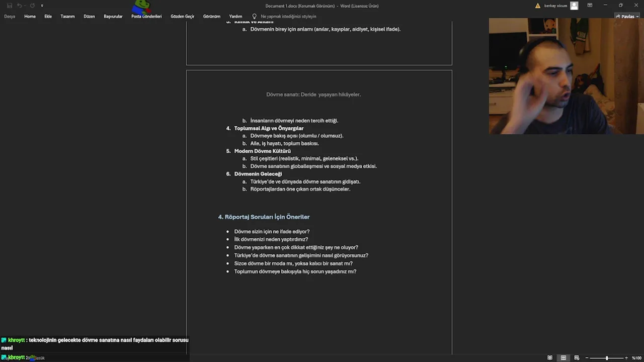Image resolution: width=644 pixels, height=362 pixels.
Task: Click the line 'Röportajlardan öne çıkan ortak düşünceler.'
Action: 300,189
